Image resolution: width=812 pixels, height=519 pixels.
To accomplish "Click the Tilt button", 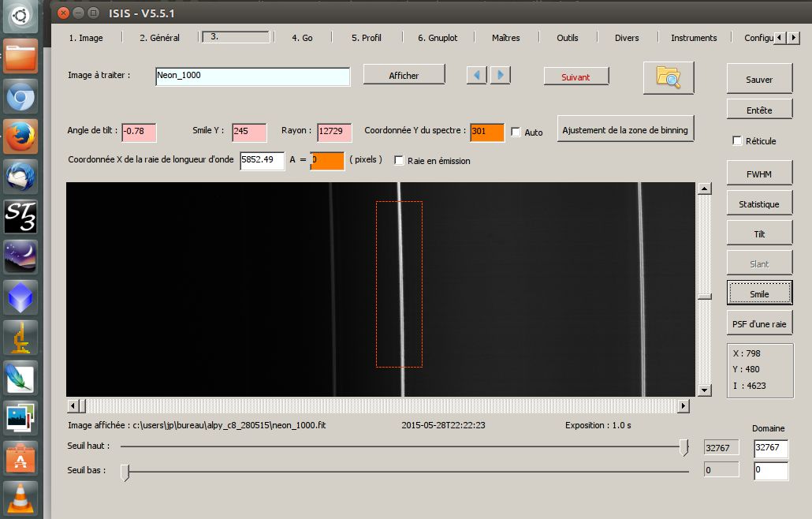I will [759, 233].
